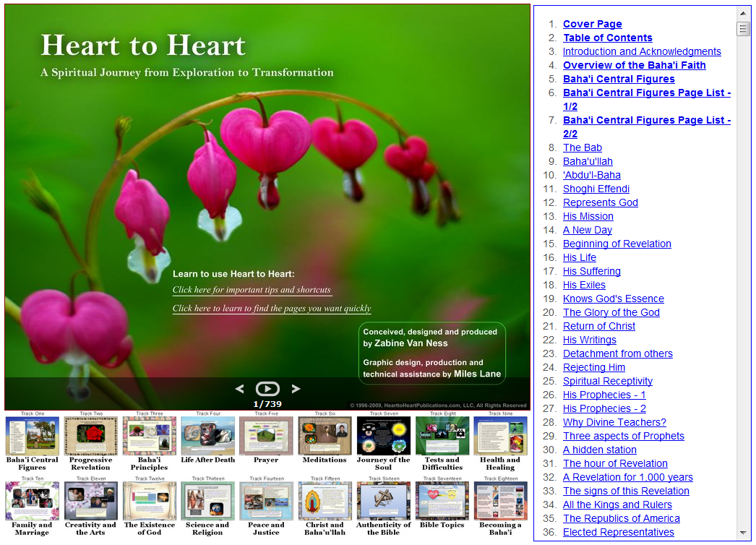This screenshot has height=545, width=756.
Task: Go to Why Divine Teachers? page
Action: pyautogui.click(x=614, y=422)
